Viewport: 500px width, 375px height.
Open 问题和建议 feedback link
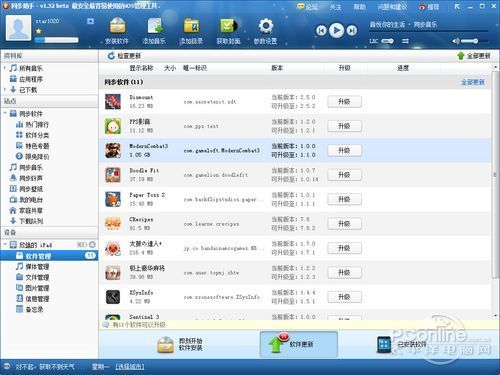point(392,7)
